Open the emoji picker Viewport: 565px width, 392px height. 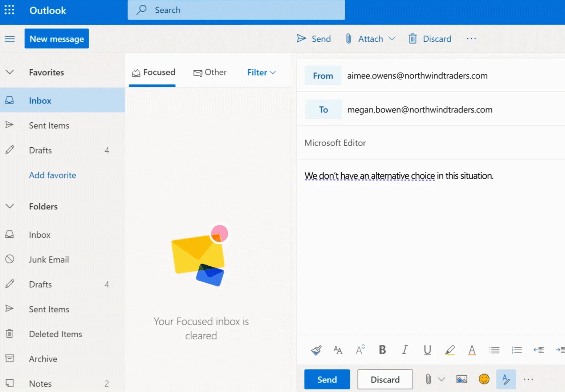pos(484,379)
